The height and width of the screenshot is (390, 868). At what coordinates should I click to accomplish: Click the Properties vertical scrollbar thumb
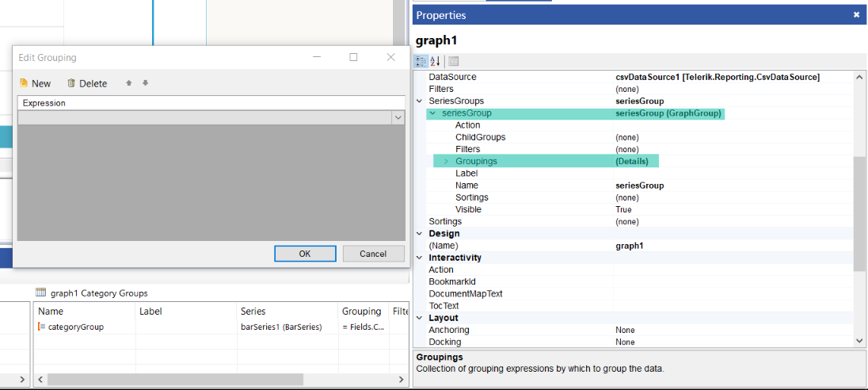coord(859,214)
